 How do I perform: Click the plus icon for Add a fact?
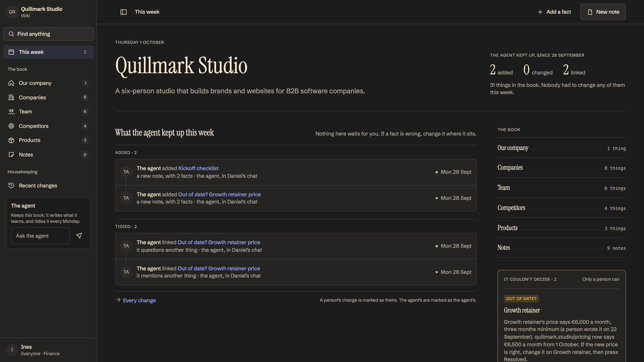(540, 12)
